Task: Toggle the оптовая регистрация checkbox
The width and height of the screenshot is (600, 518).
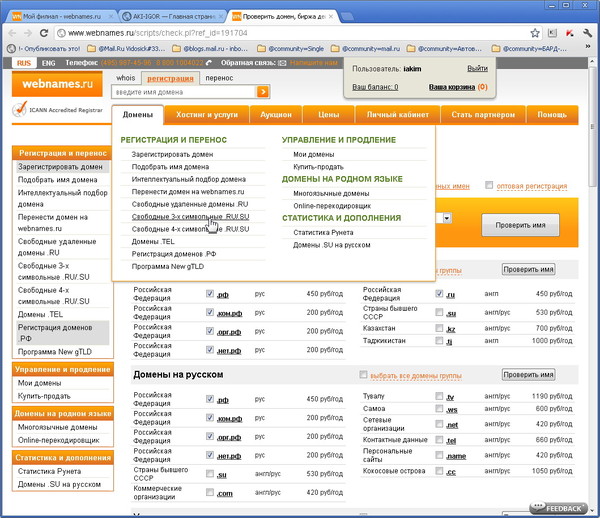Action: (489, 185)
